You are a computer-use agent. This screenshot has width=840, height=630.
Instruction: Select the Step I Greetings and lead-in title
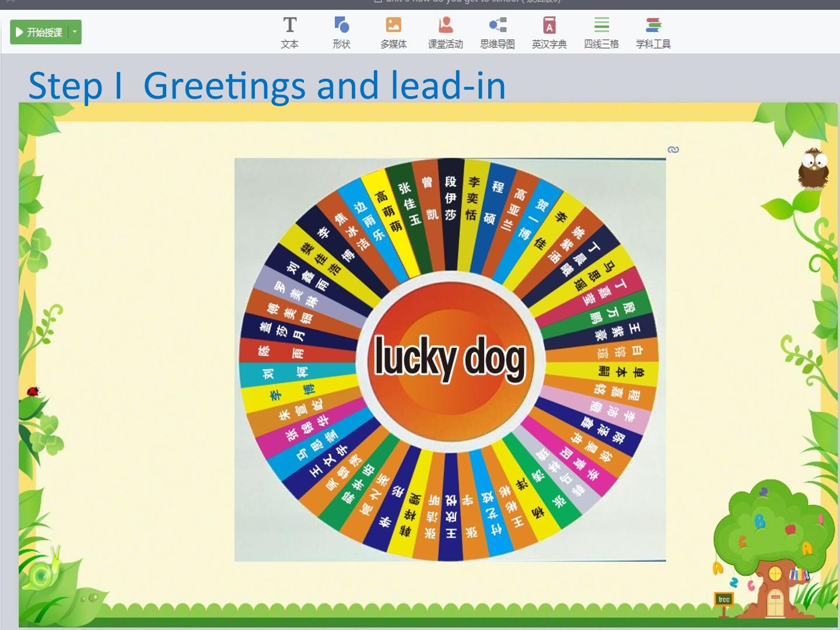267,85
